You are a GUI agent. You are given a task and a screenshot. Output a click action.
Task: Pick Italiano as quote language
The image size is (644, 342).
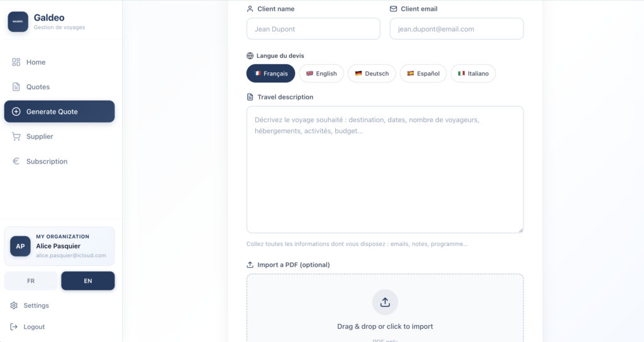473,74
